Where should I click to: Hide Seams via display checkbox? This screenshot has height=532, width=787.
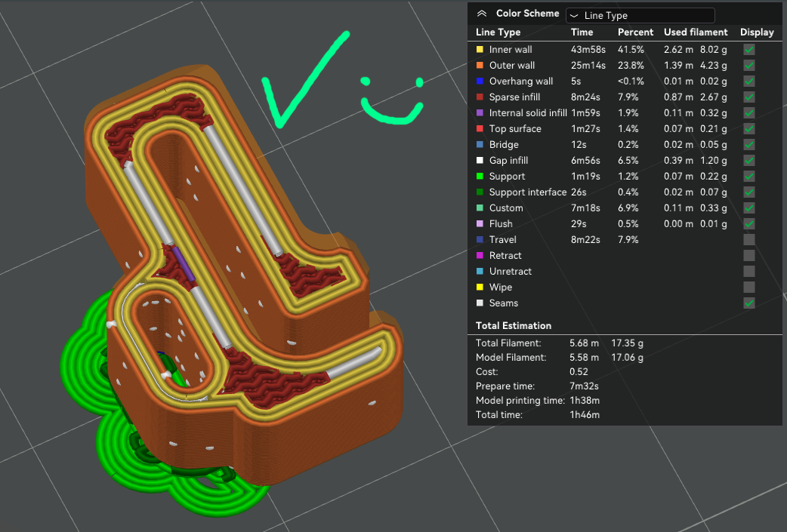748,303
